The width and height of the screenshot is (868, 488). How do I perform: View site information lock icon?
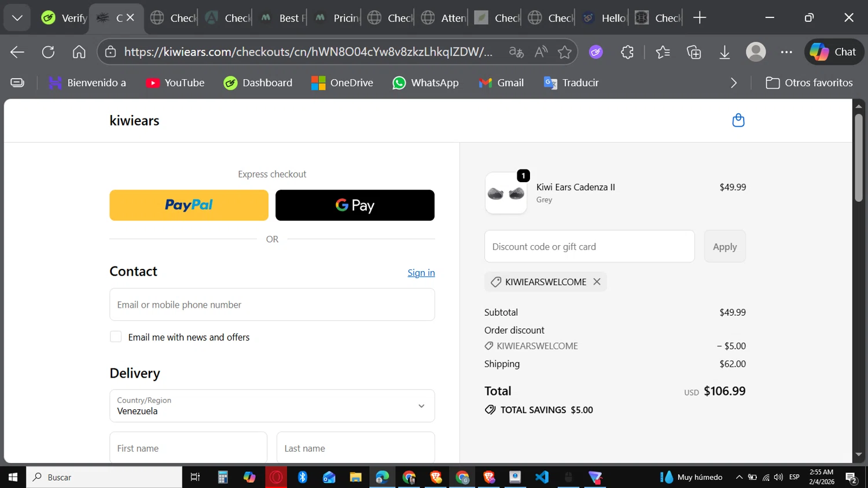coord(110,52)
